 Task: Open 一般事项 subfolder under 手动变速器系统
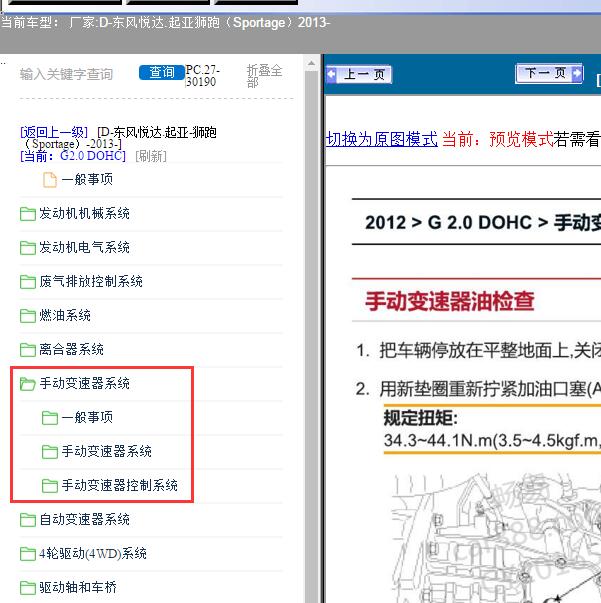(87, 417)
